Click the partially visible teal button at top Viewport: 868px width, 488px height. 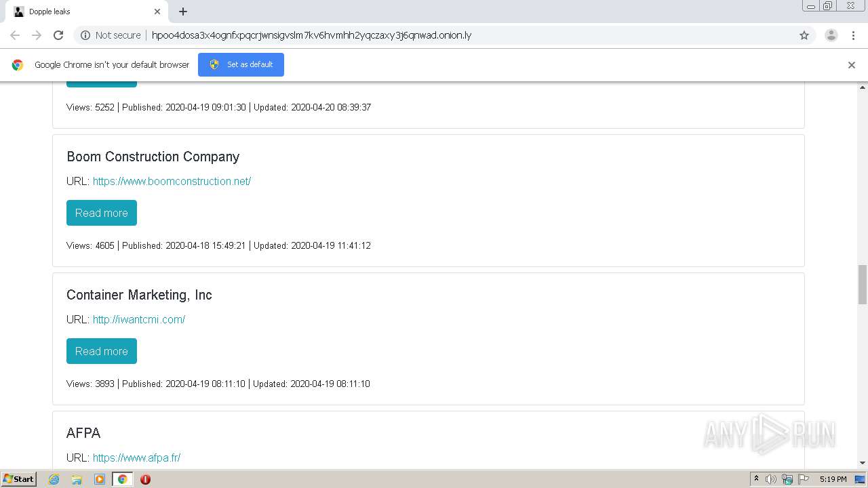[x=102, y=84]
